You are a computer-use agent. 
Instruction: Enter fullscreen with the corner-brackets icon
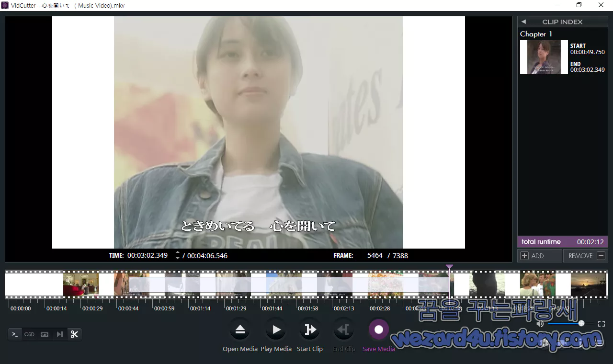(602, 324)
